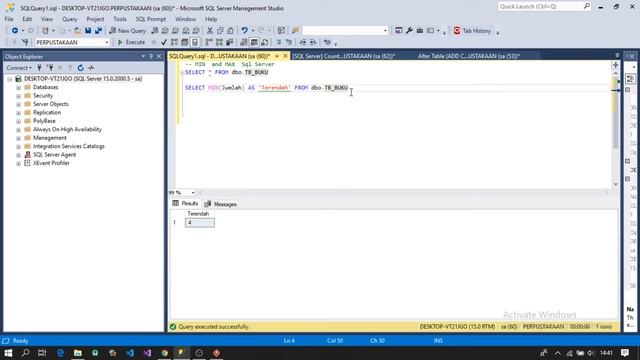
Task: Open the Windows notification center
Action: (x=625, y=353)
